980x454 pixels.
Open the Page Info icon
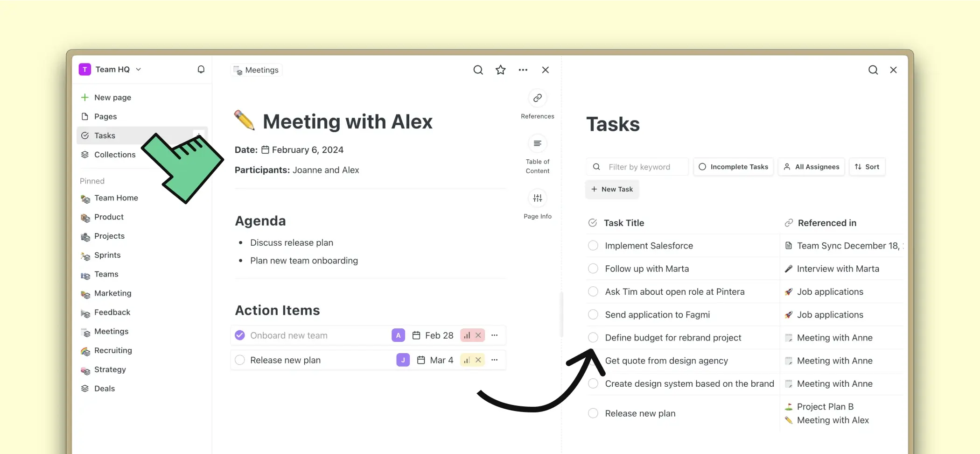pos(537,199)
